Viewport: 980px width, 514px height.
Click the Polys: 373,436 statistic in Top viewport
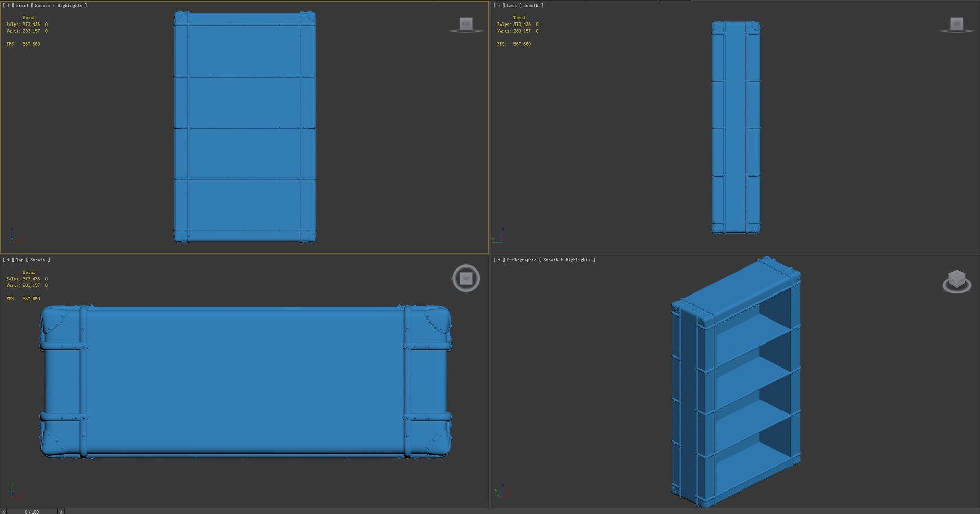23,279
